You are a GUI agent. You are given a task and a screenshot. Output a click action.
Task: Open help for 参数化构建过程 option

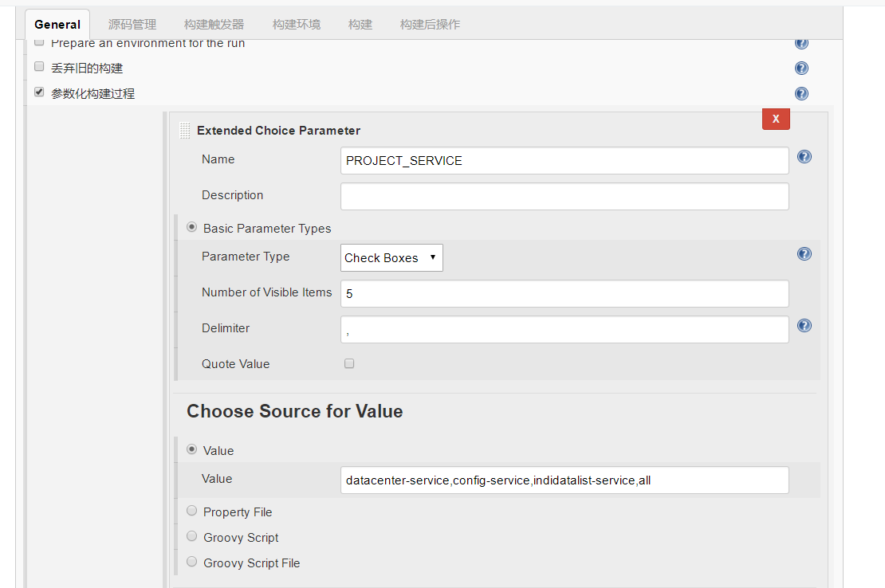pos(801,93)
